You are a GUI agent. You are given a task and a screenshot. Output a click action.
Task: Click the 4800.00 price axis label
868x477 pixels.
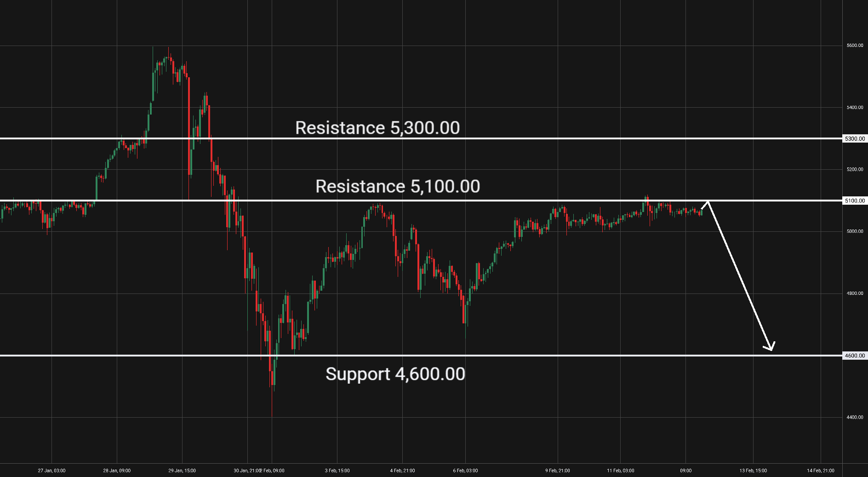click(x=855, y=293)
